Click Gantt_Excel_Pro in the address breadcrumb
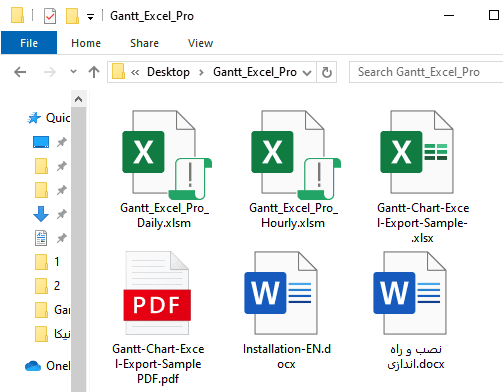The width and height of the screenshot is (503, 392). click(255, 72)
